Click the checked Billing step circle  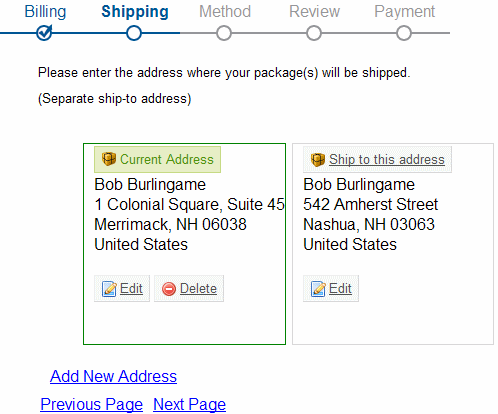[44, 33]
